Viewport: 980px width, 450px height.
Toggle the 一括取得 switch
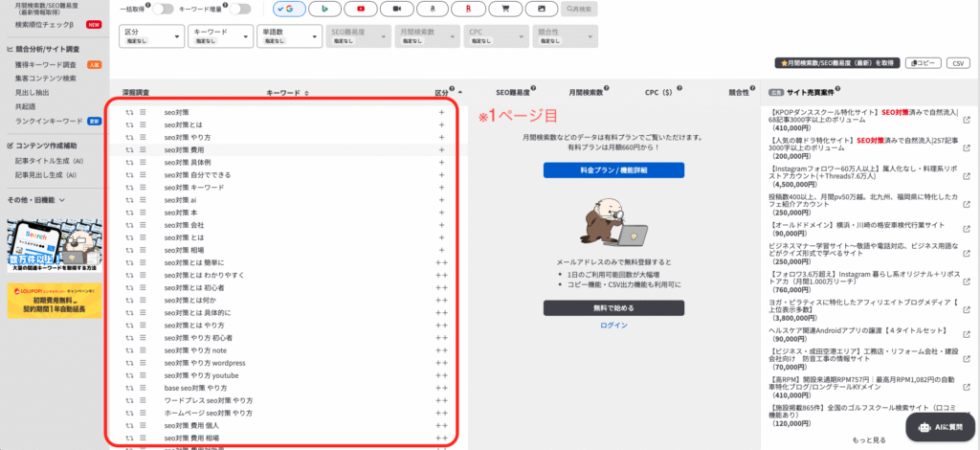coord(163,9)
